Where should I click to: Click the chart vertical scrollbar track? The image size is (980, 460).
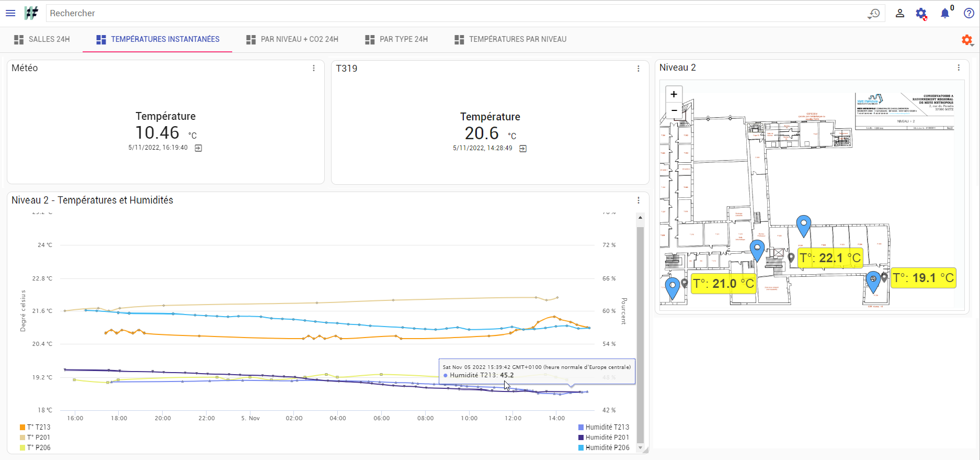pyautogui.click(x=640, y=335)
